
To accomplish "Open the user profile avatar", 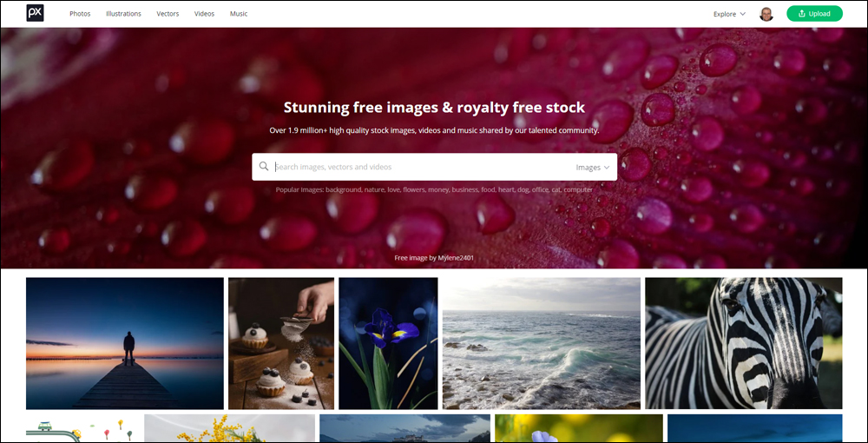I will 766,14.
